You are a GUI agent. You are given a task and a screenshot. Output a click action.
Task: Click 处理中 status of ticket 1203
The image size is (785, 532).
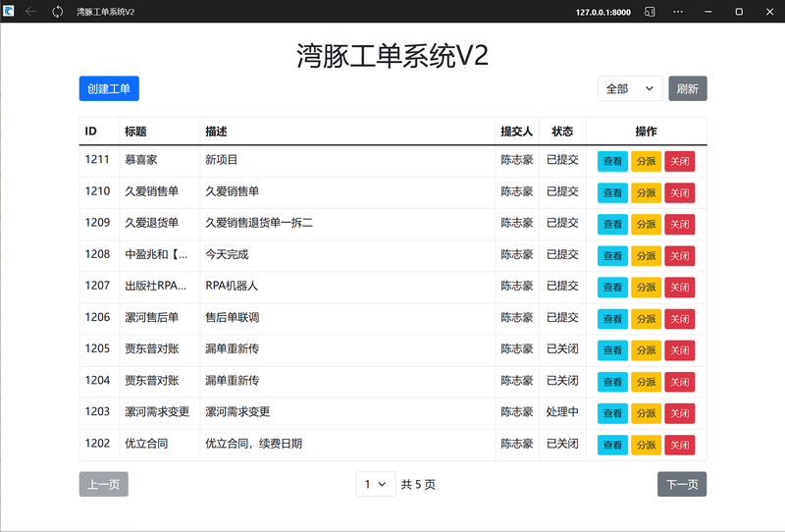562,412
